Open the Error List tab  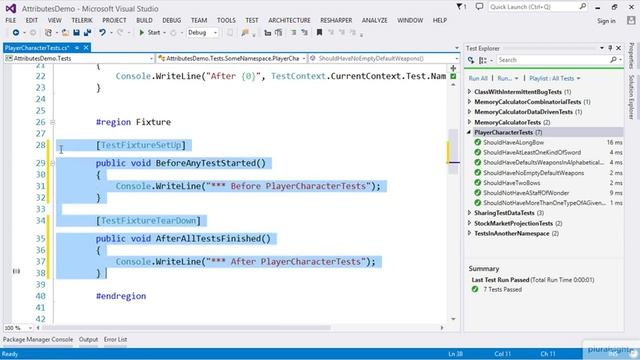tap(115, 340)
